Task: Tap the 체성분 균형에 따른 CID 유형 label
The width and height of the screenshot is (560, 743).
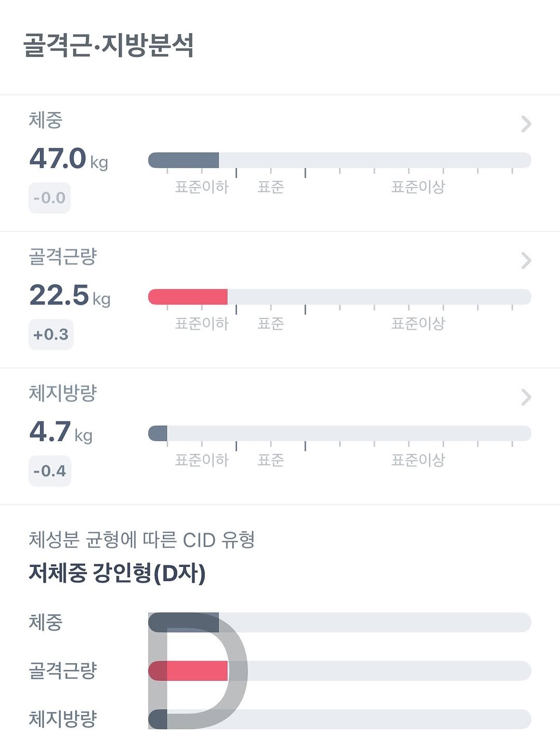Action: [x=142, y=540]
